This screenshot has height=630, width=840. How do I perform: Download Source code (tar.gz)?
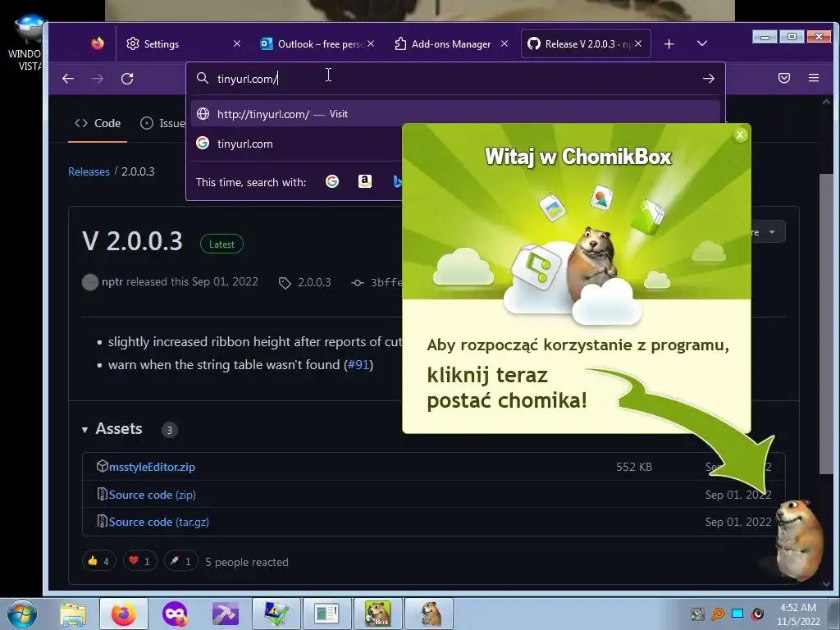158,522
